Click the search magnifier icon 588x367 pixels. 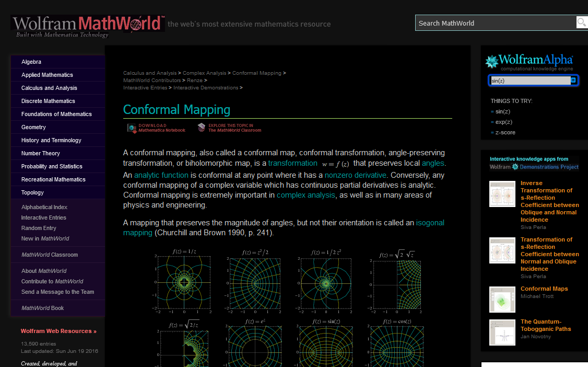tap(582, 22)
